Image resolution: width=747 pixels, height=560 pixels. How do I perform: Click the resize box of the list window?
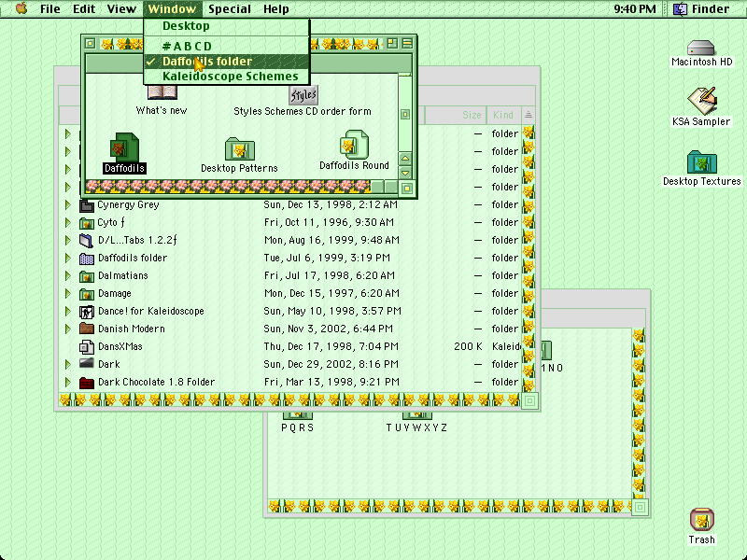tap(529, 401)
